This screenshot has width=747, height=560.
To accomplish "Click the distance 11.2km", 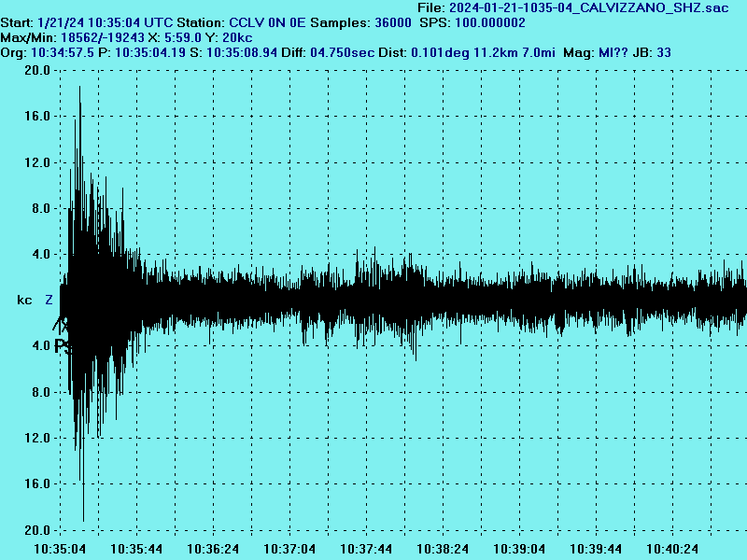I will [496, 52].
